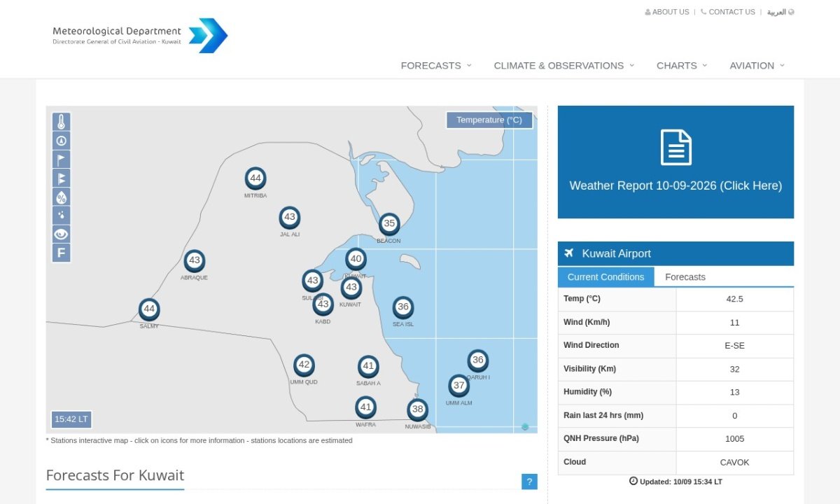Screen dimensions: 840x504
Task: Open the About Us link
Action: click(667, 12)
